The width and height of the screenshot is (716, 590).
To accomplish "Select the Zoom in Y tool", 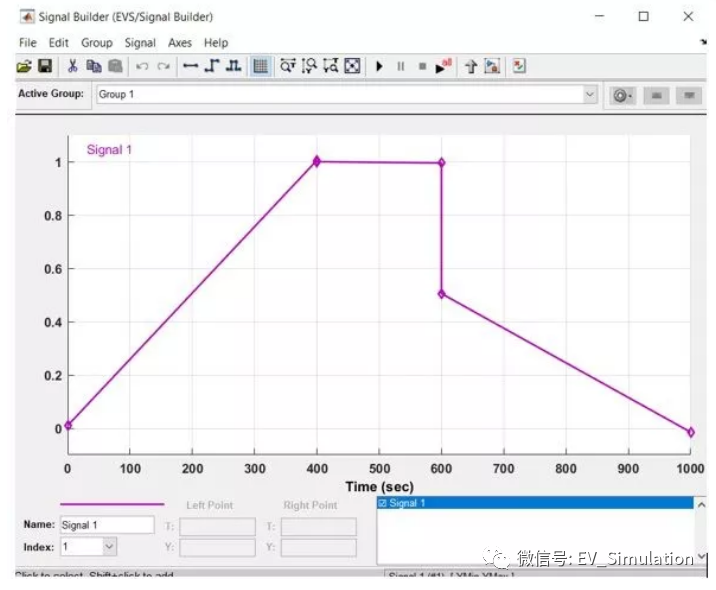I will coord(309,67).
